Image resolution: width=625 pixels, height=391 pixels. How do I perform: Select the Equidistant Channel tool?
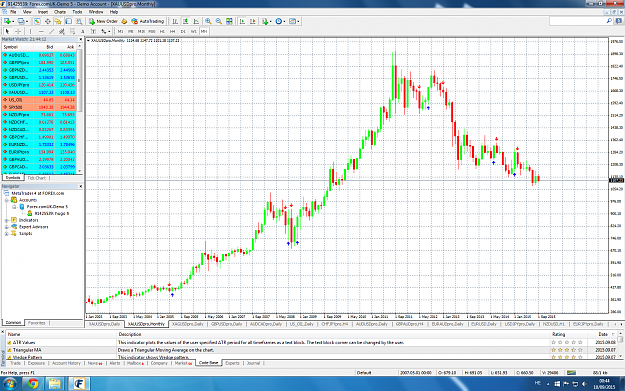click(62, 31)
